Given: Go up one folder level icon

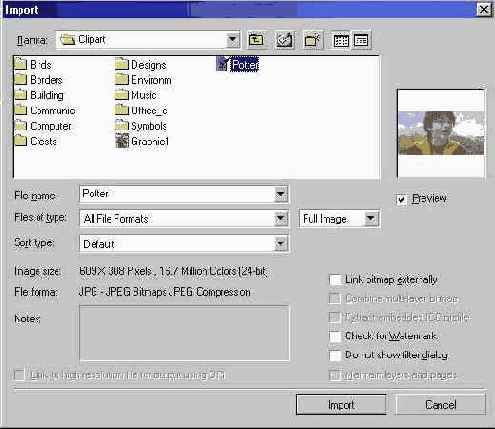Looking at the screenshot, I should [256, 40].
